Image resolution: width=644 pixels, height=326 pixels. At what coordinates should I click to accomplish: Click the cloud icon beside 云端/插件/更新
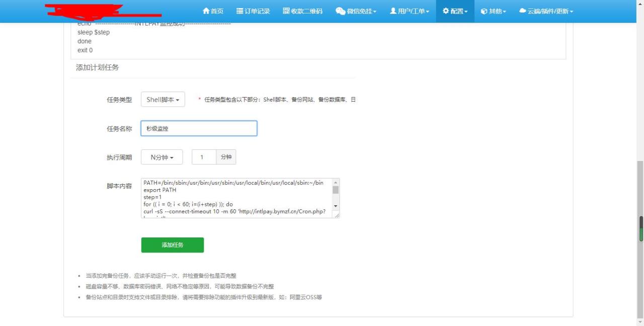pyautogui.click(x=523, y=11)
